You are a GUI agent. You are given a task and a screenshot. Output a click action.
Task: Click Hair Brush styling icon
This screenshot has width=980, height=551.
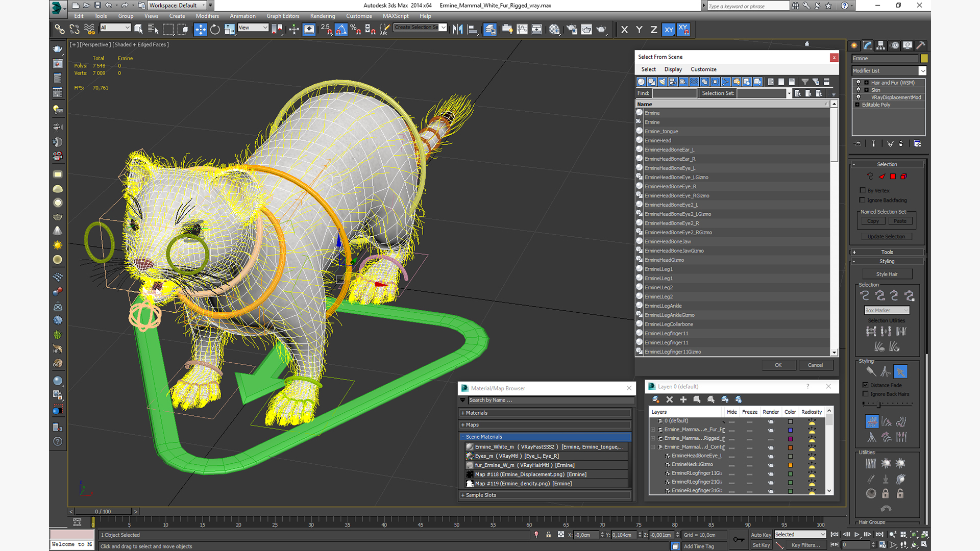pyautogui.click(x=871, y=371)
